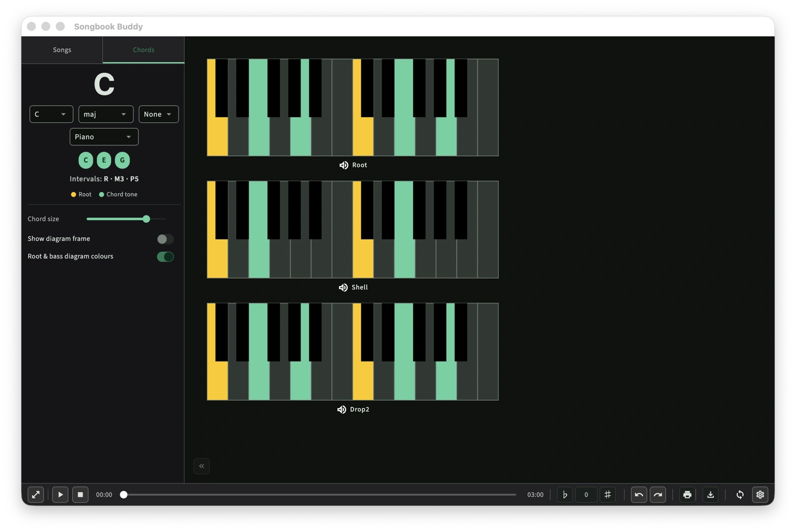Click the yellow Root legend entry
This screenshot has height=532, width=796.
81,194
